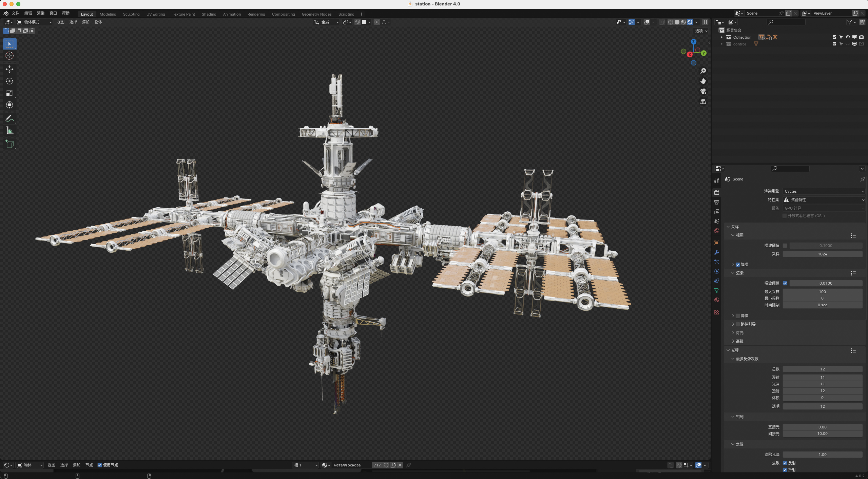This screenshot has height=479, width=868.
Task: Toggle snapping magnet in header
Action: pos(358,22)
